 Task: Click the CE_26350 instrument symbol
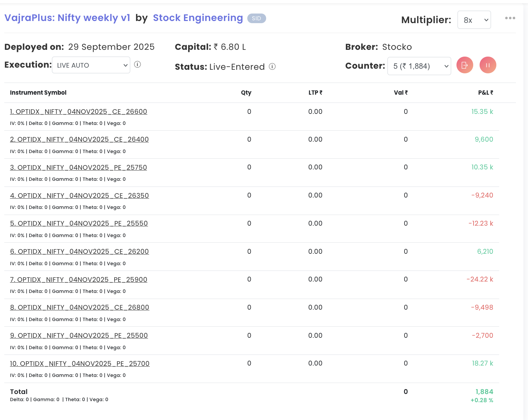[x=79, y=196]
